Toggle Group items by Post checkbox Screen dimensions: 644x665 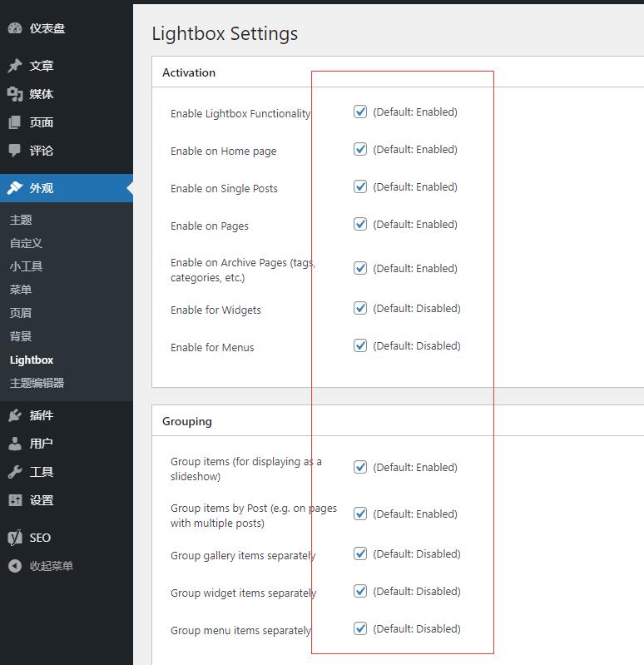[x=360, y=514]
